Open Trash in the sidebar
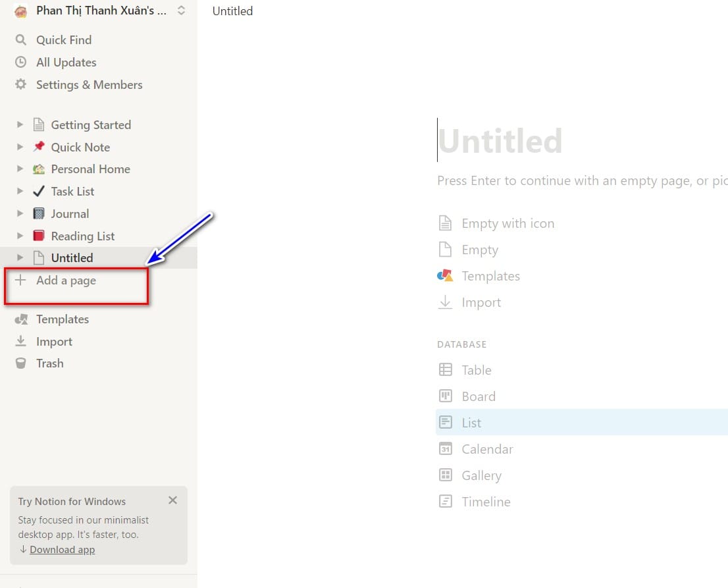 pos(49,363)
